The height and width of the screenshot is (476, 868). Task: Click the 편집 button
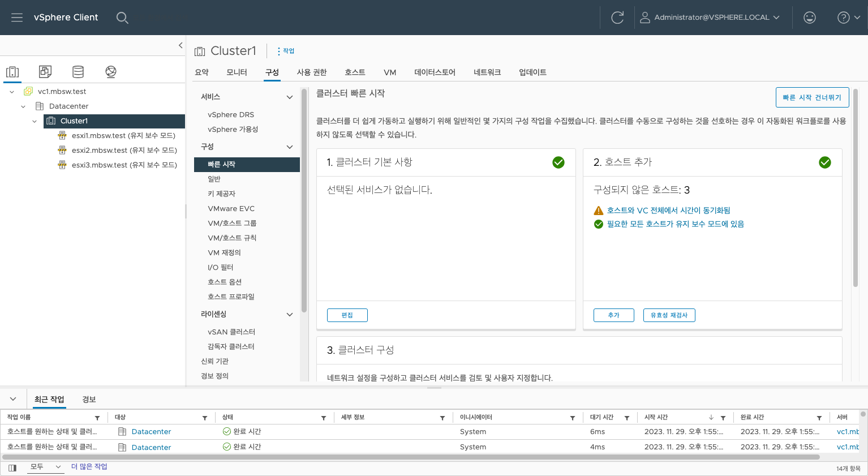(x=347, y=315)
